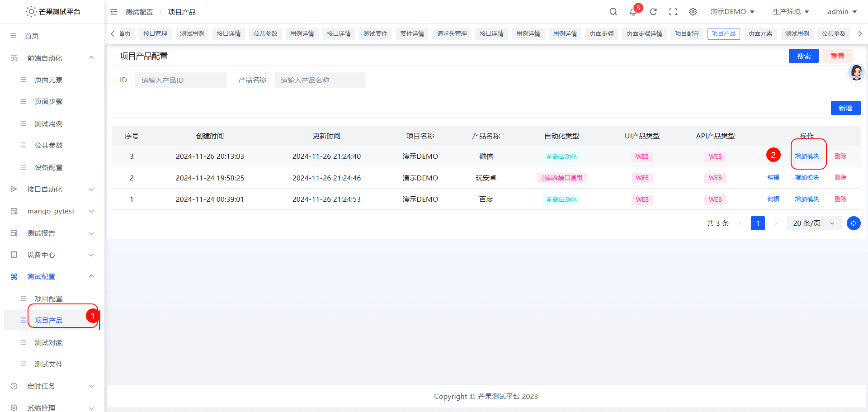
Task: Open the settings gear in the header
Action: pyautogui.click(x=693, y=11)
